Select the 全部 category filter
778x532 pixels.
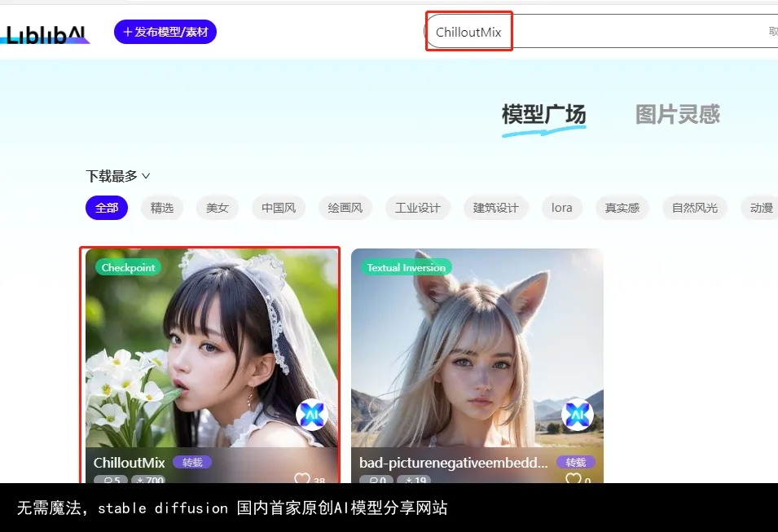pos(107,208)
